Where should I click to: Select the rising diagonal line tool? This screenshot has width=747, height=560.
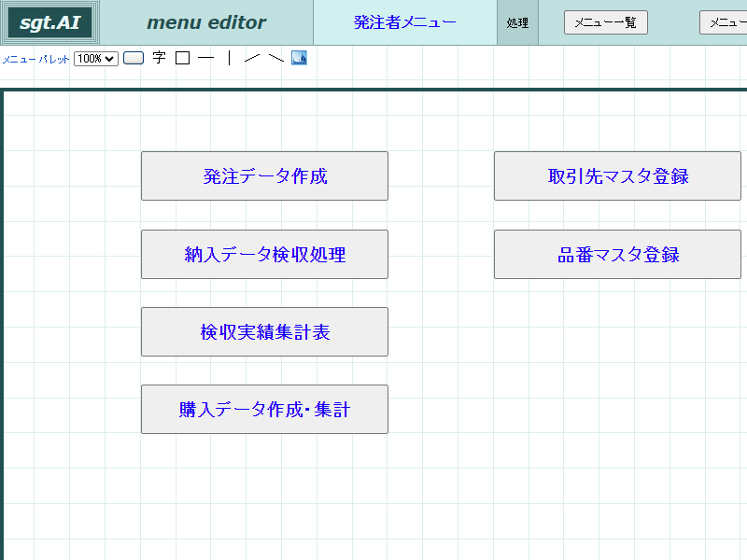252,58
